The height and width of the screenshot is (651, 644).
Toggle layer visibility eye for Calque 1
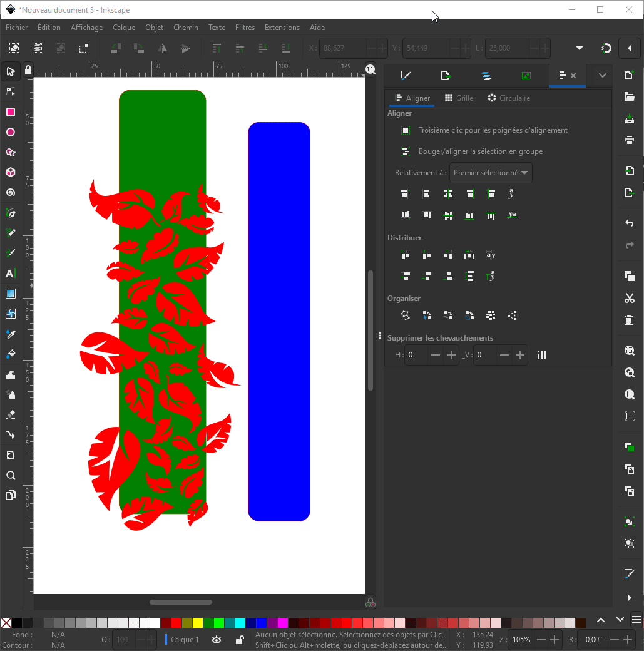[x=217, y=640]
